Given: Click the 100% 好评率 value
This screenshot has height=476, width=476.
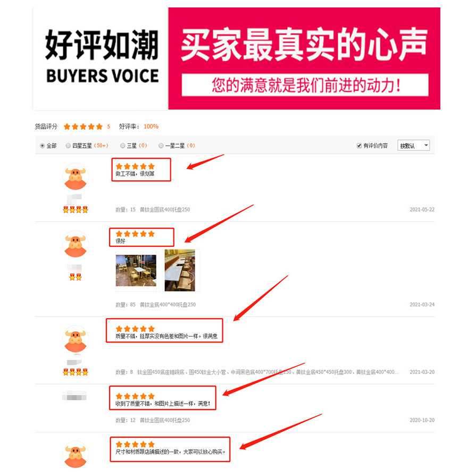Looking at the screenshot, I should (151, 127).
